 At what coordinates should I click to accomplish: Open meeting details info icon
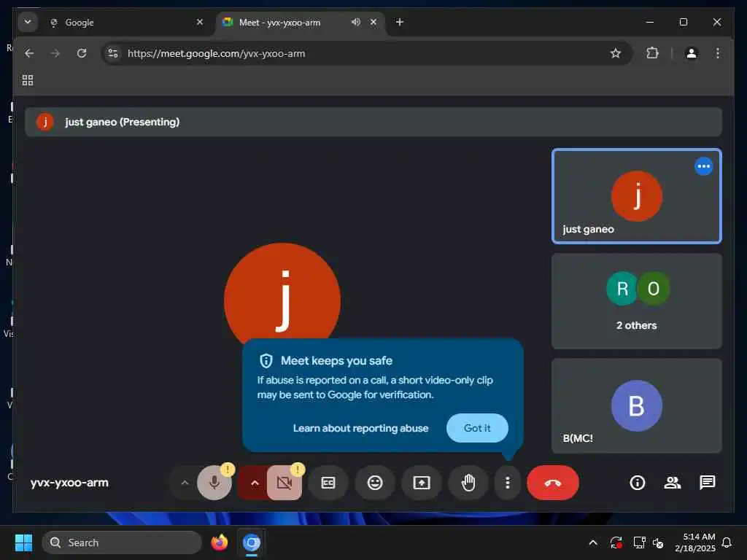pos(638,483)
